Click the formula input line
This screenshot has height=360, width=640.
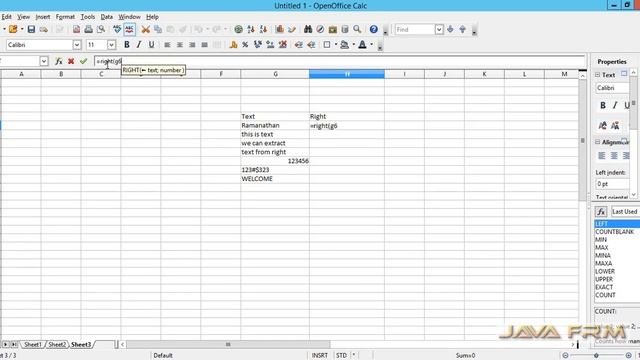tap(340, 61)
